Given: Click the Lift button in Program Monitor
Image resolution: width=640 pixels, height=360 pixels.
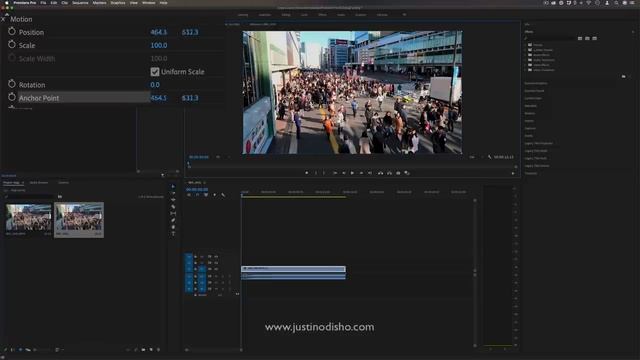Looking at the screenshot, I should coord(380,173).
